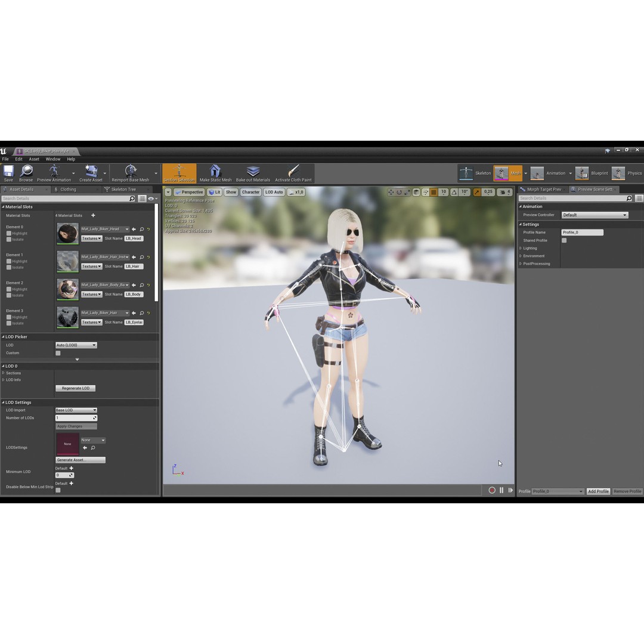Viewport: 644px width, 644px height.
Task: Check the Custom LOD checkbox
Action: (58, 353)
